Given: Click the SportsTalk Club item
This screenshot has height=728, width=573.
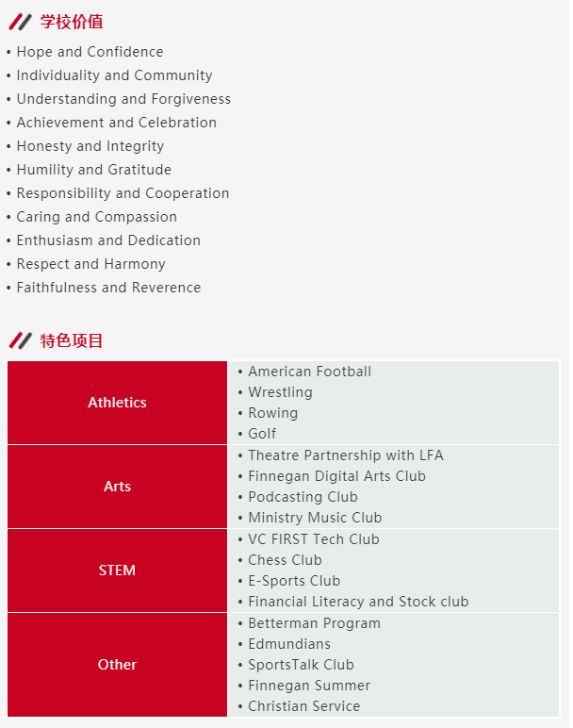Looking at the screenshot, I should 301,665.
